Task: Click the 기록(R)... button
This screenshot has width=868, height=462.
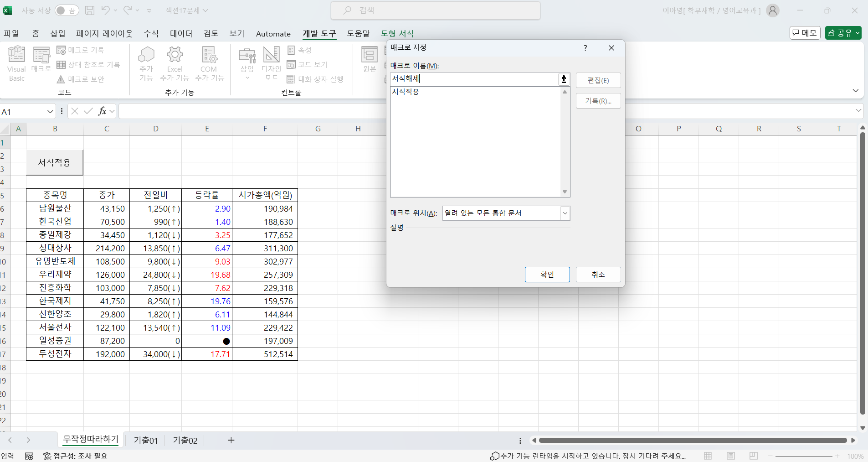Action: pos(598,101)
